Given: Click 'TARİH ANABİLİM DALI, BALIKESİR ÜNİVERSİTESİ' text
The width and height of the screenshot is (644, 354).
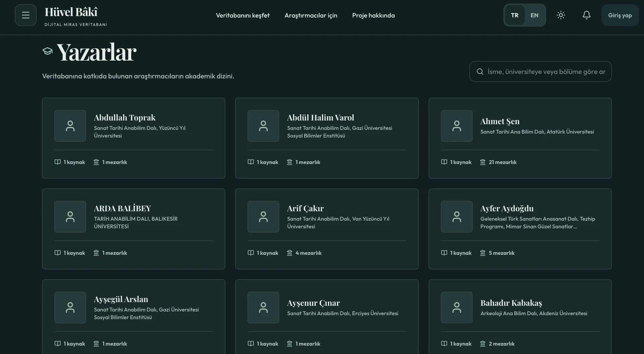Looking at the screenshot, I should 136,222.
